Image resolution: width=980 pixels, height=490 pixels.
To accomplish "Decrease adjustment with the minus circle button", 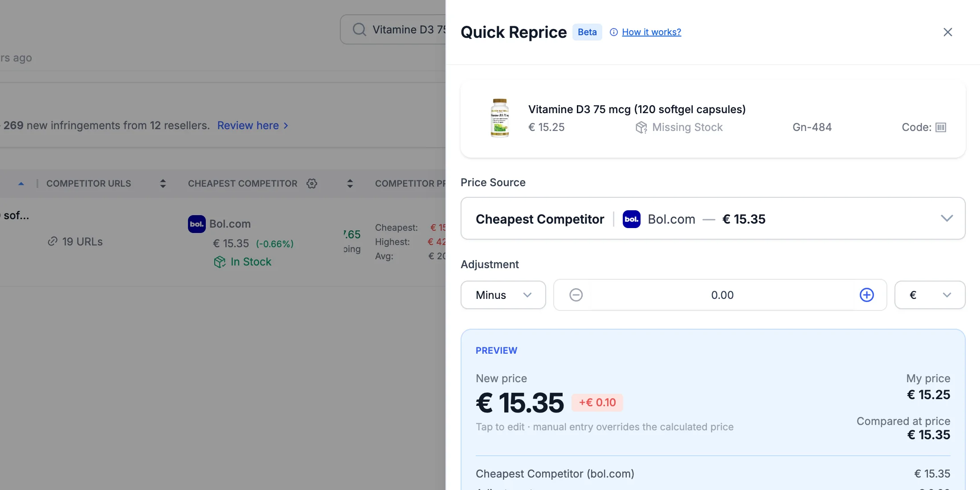I will pos(576,295).
